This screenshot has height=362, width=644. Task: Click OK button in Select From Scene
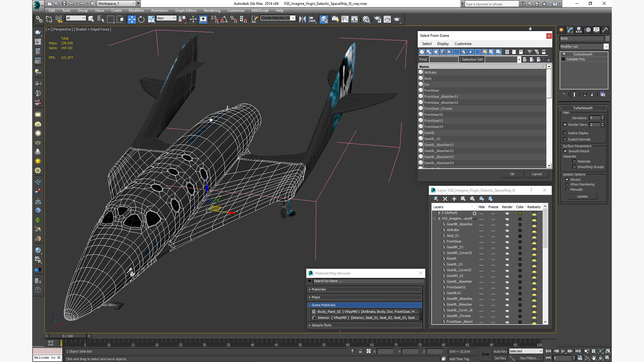(512, 174)
